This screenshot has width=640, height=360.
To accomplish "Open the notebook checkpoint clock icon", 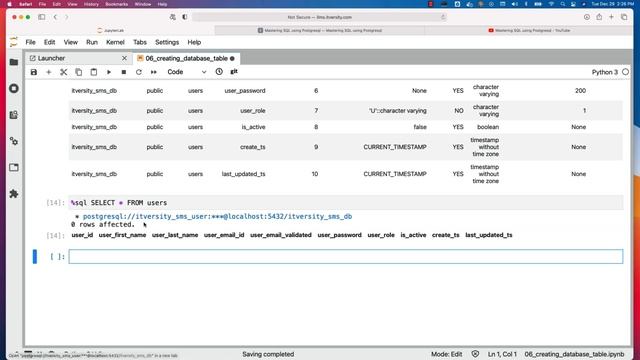I will click(219, 72).
